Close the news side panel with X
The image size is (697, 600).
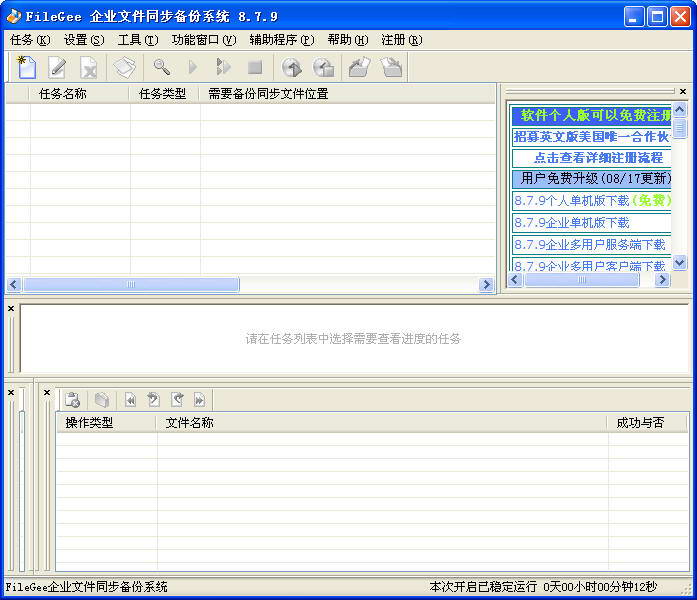coord(683,91)
